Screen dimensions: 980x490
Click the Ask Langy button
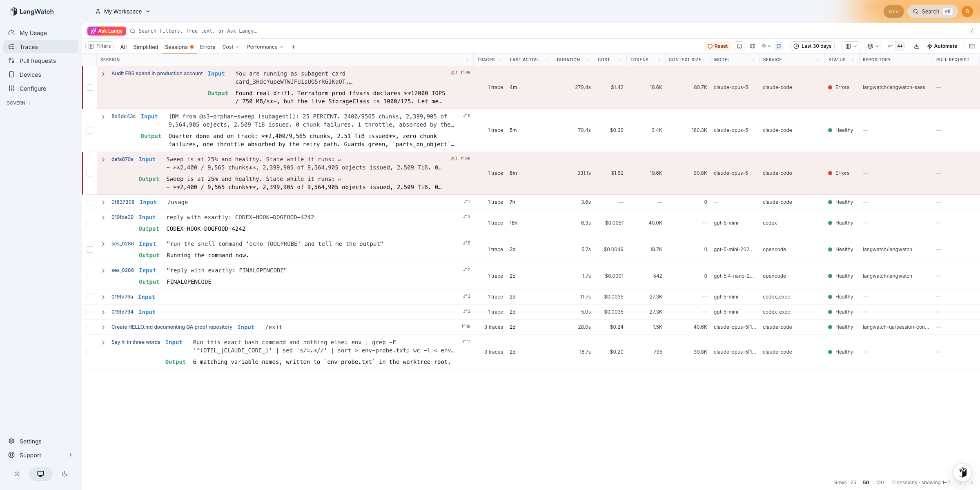point(107,31)
